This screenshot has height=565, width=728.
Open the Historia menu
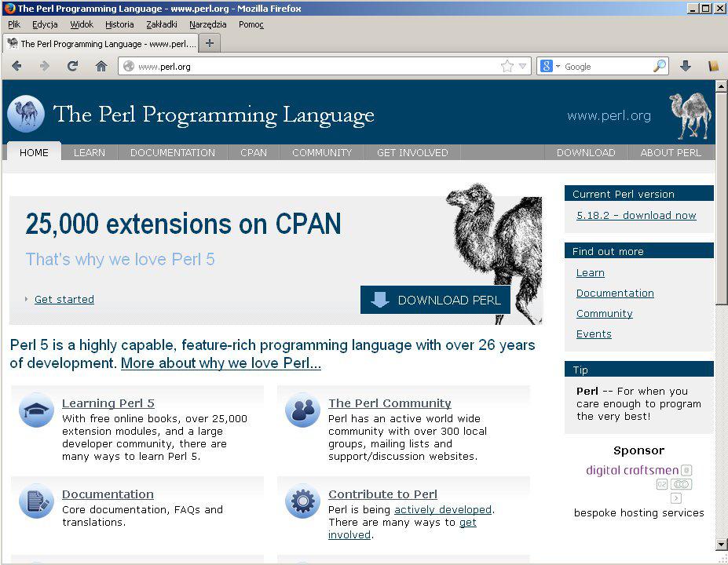pyautogui.click(x=119, y=24)
